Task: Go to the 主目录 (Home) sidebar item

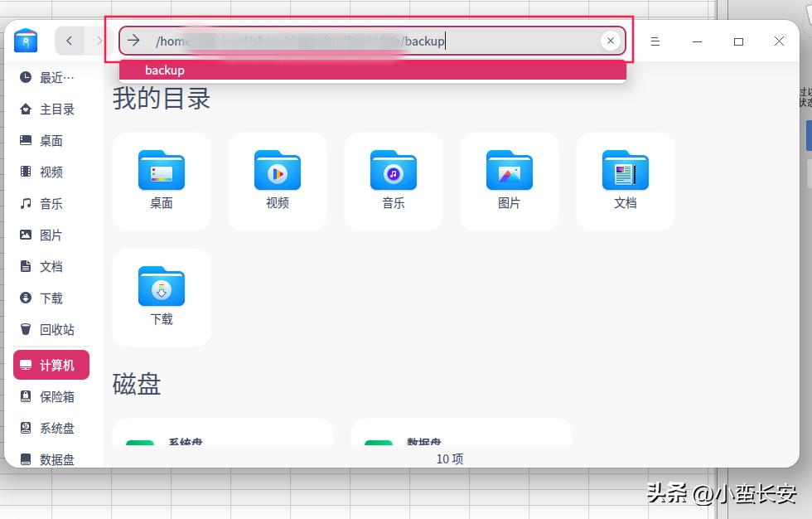Action: pyautogui.click(x=51, y=109)
